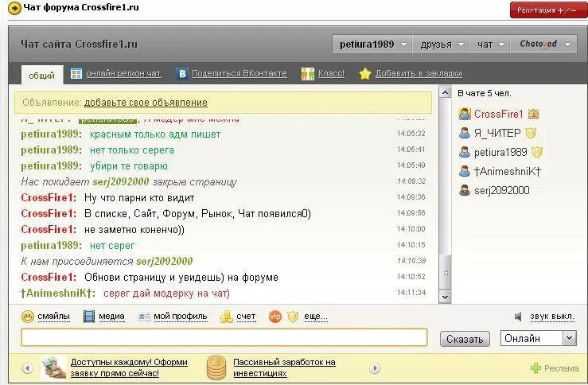Select user petiura1989 in user list
This screenshot has width=588, height=385.
[x=500, y=152]
